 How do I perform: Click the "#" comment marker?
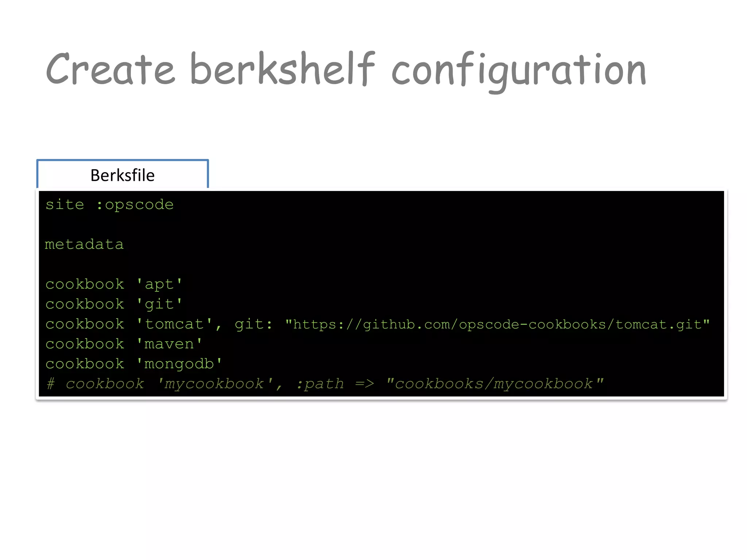(x=50, y=384)
